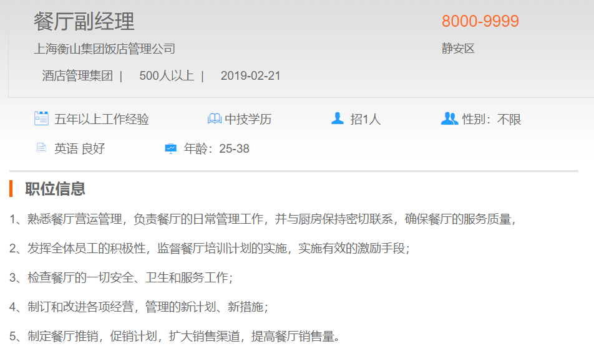Click the single person icon beside 招1人
Image resolution: width=594 pixels, height=364 pixels.
coord(338,118)
